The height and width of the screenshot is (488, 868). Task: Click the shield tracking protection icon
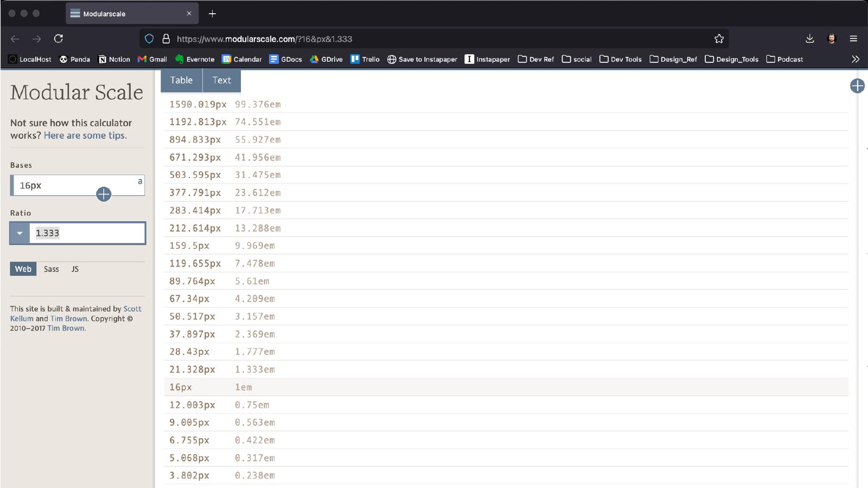tap(149, 38)
